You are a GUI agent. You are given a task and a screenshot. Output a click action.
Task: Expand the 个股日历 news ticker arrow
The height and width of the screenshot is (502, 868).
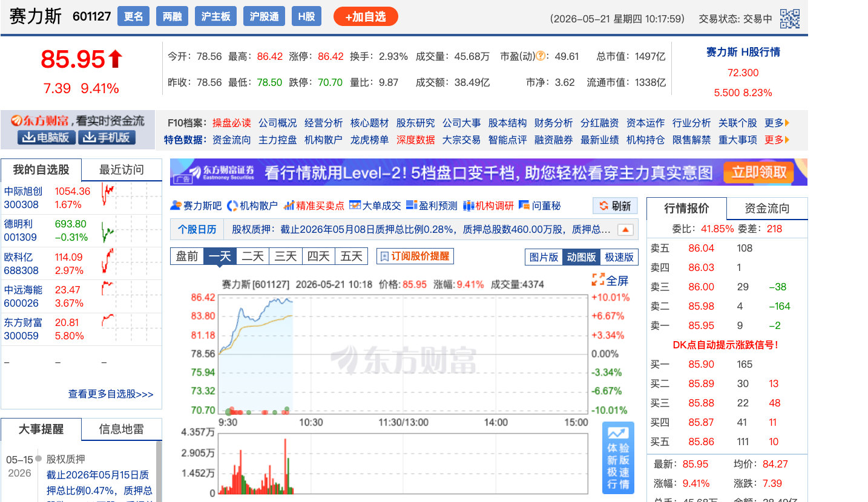pyautogui.click(x=625, y=230)
